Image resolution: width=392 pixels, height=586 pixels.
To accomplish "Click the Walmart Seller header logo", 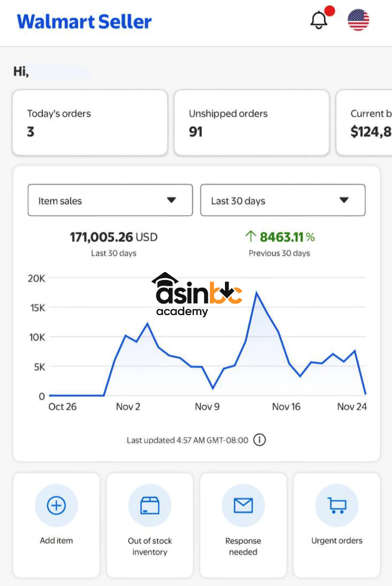I will [x=84, y=21].
